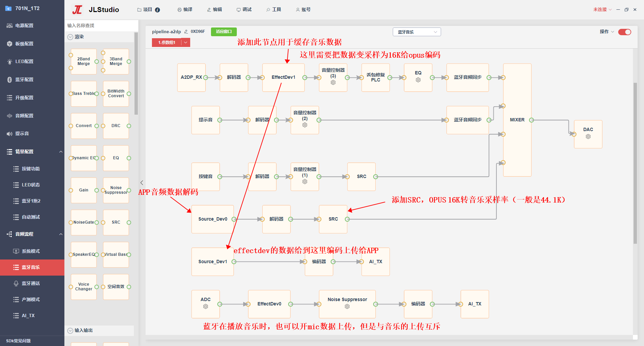This screenshot has height=346, width=644.
Task: Collapse the 情景配置 sidebar section
Action: click(61, 152)
